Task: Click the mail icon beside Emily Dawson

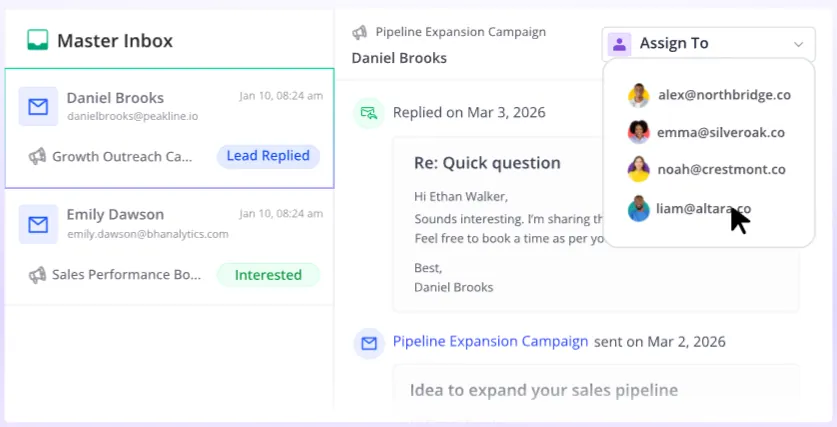Action: [x=38, y=224]
